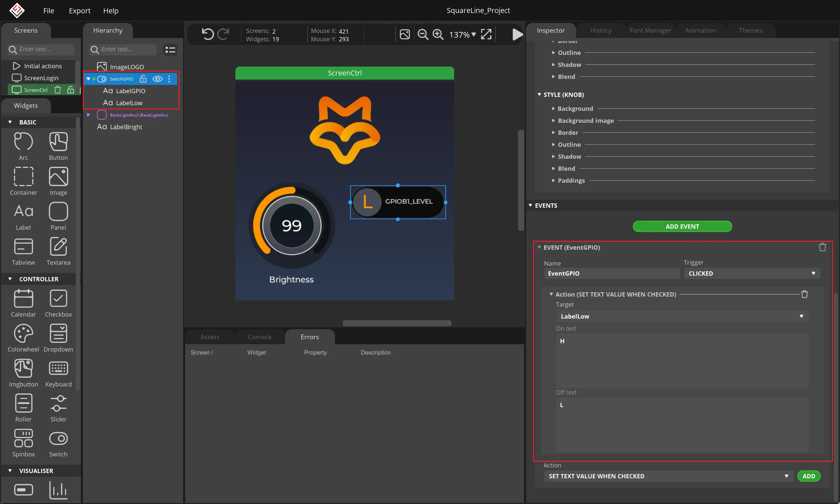Image resolution: width=840 pixels, height=504 pixels.
Task: Toggle the GPIOB1_LEVEL switch on canvas
Action: point(398,202)
